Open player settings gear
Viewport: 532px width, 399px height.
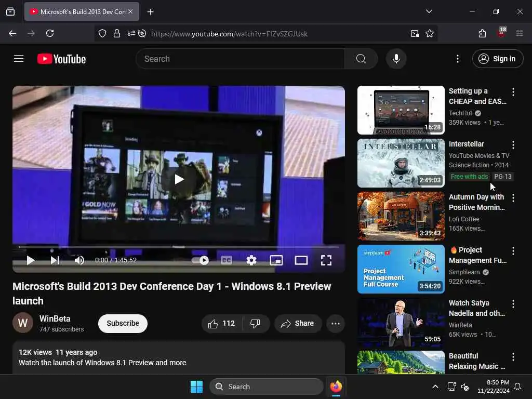point(251,260)
